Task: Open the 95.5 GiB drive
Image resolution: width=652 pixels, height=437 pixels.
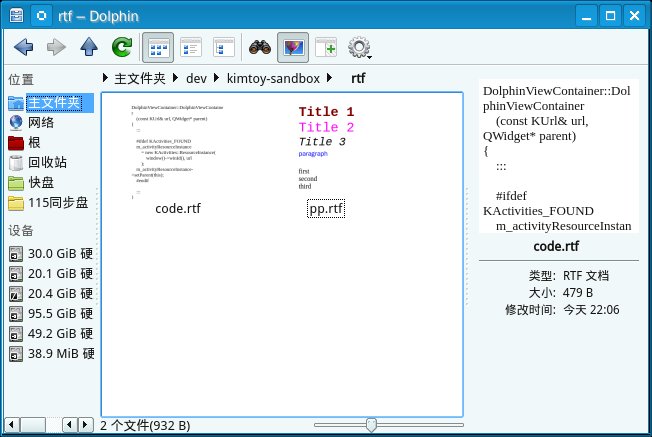Action: [51, 314]
